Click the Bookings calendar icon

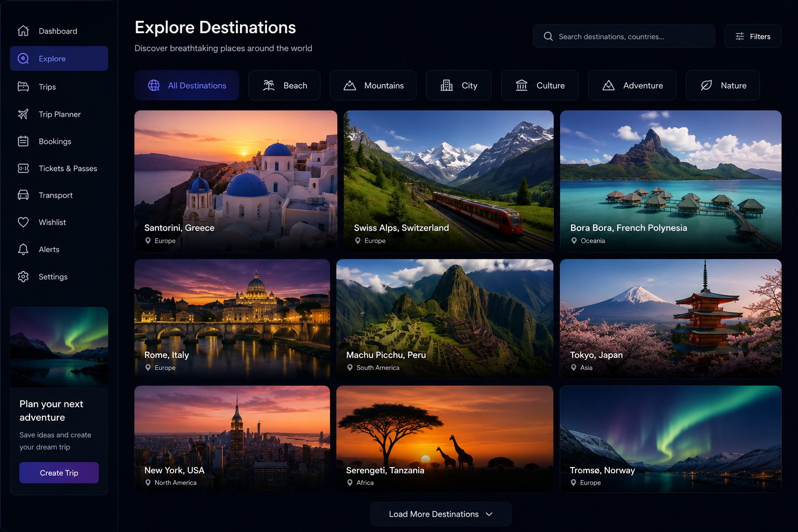[x=23, y=141]
